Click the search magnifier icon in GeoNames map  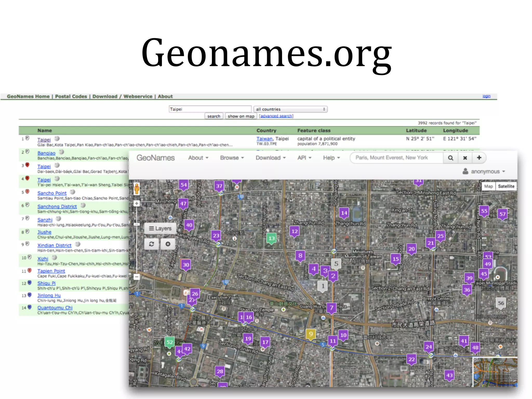[x=450, y=158]
